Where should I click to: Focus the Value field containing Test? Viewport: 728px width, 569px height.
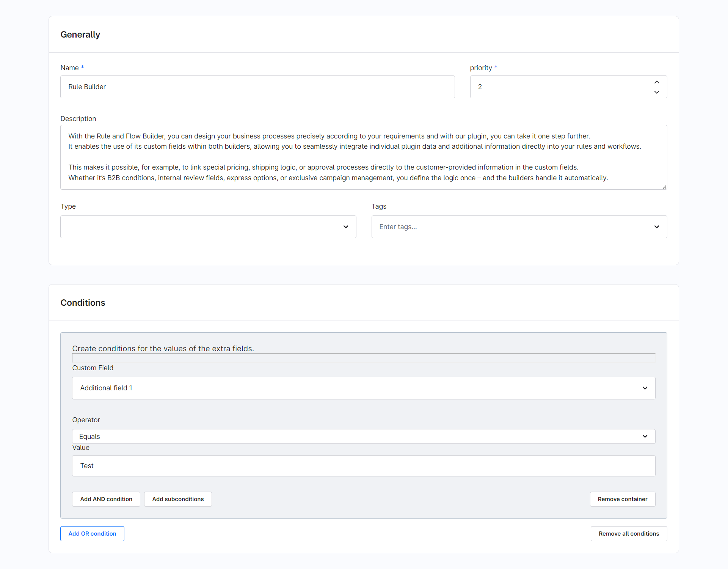click(363, 466)
